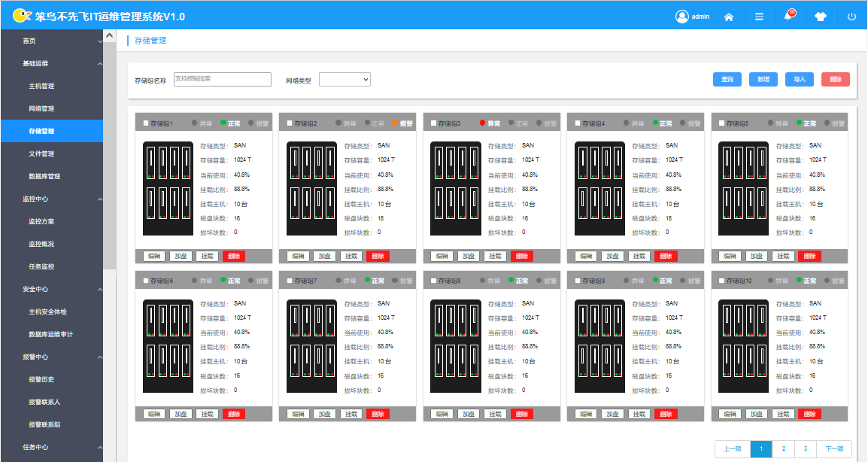Select 存储组8 checkbox
Screen dimensions: 868x462
pyautogui.click(x=433, y=281)
